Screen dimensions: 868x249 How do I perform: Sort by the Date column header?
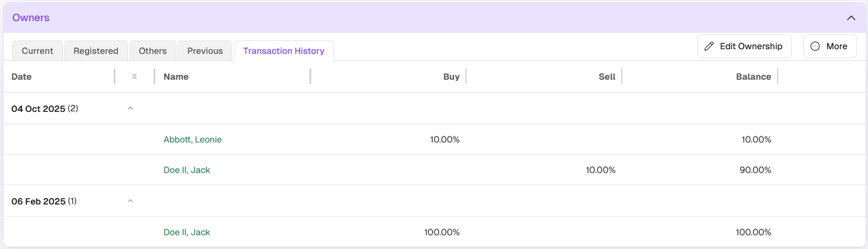point(22,77)
